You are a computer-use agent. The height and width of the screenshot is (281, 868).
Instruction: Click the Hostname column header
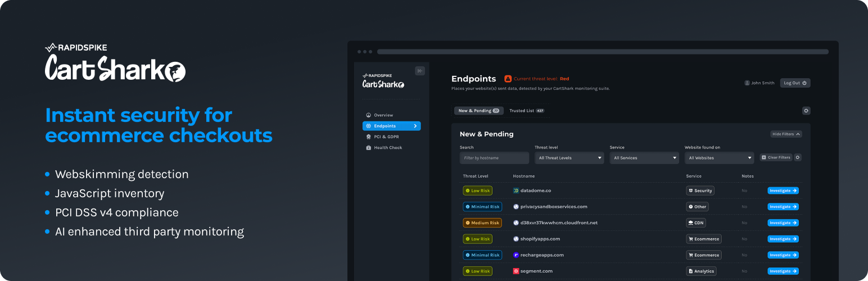(524, 176)
